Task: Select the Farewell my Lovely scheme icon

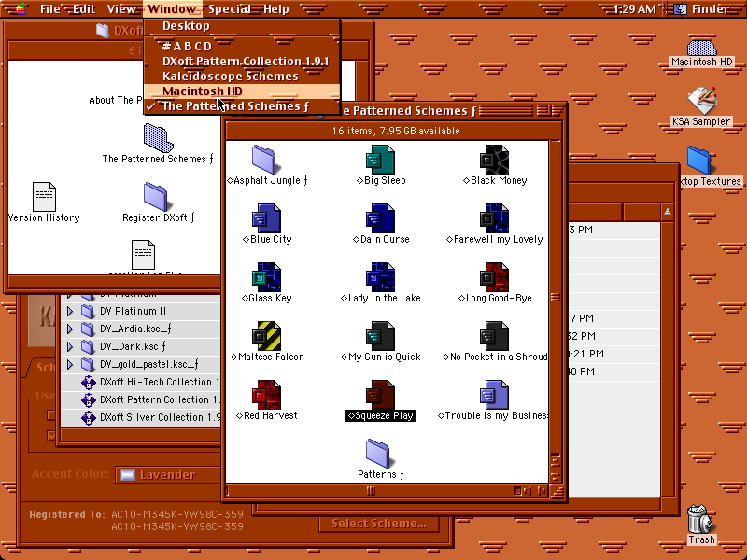Action: pos(494,218)
